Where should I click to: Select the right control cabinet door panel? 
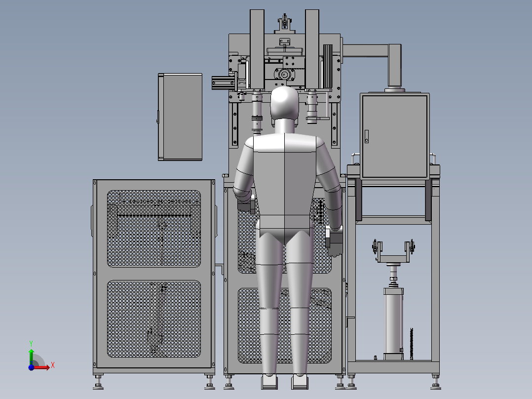[395, 136]
